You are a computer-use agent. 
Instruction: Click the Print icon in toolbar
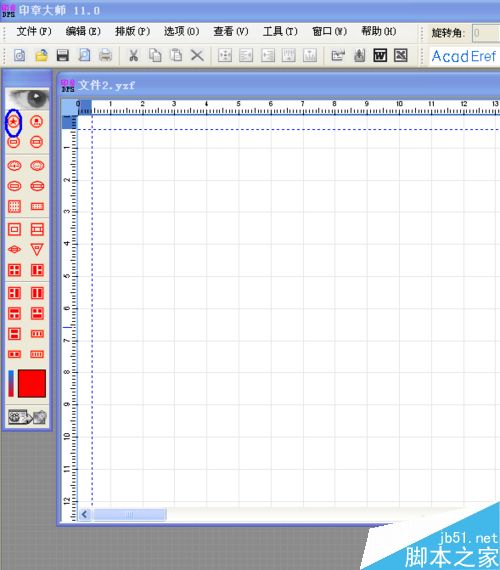[x=105, y=55]
